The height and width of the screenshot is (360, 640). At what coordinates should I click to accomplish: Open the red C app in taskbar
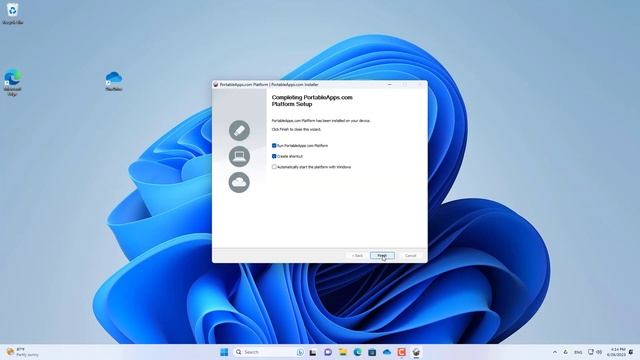402,352
